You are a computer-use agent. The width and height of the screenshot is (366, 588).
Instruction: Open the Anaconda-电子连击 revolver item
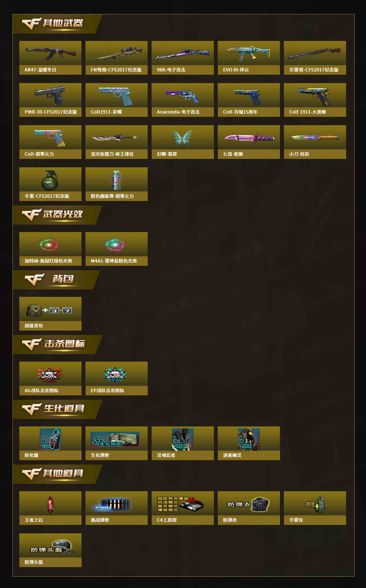[x=182, y=100]
